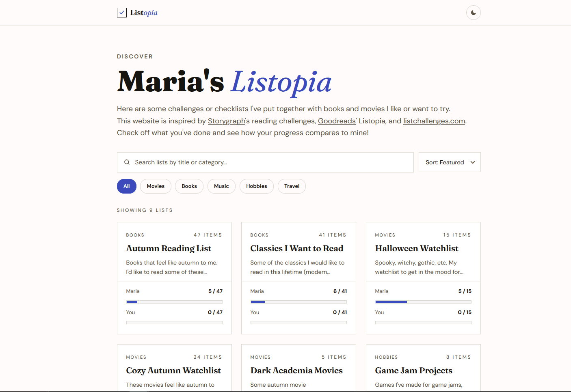Filter lists by Books
The height and width of the screenshot is (392, 571).
tap(189, 186)
